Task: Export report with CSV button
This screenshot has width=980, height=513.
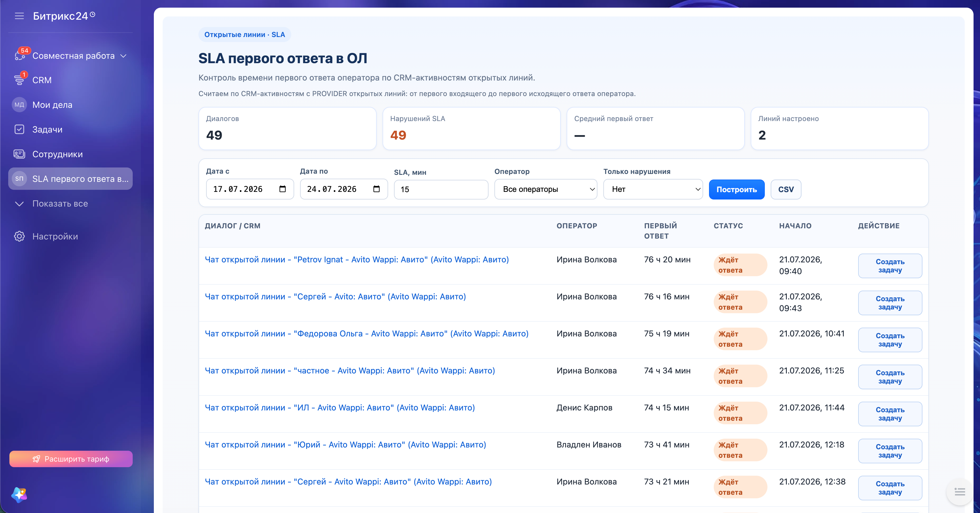Action: (x=786, y=189)
